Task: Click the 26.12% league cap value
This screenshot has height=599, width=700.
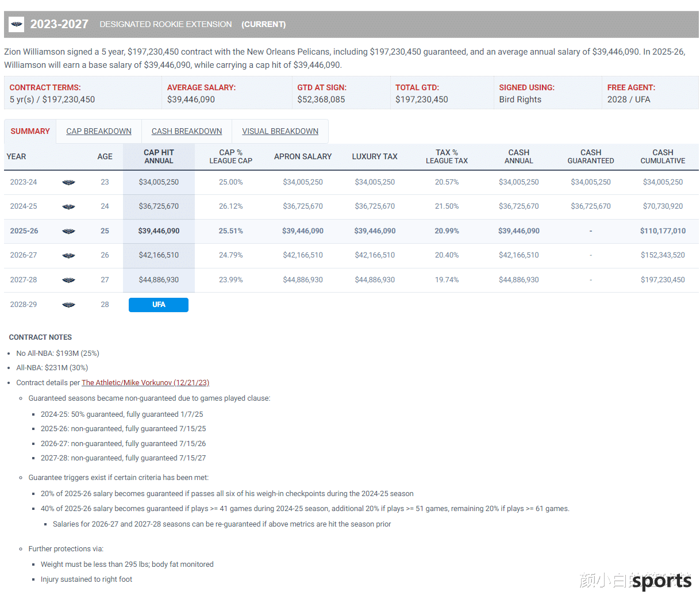Action: 231,206
